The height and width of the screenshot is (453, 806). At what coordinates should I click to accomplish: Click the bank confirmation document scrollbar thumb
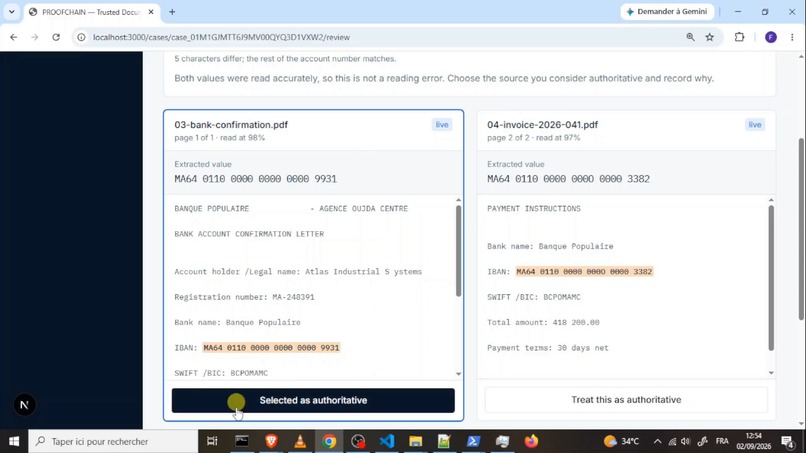click(458, 250)
